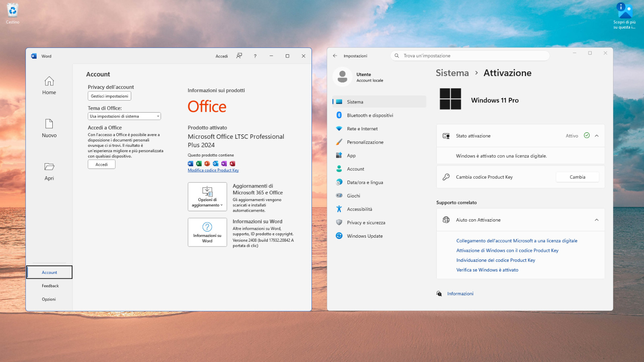Click the Stato attivazione icon
Image resolution: width=644 pixels, height=362 pixels.
tap(446, 136)
